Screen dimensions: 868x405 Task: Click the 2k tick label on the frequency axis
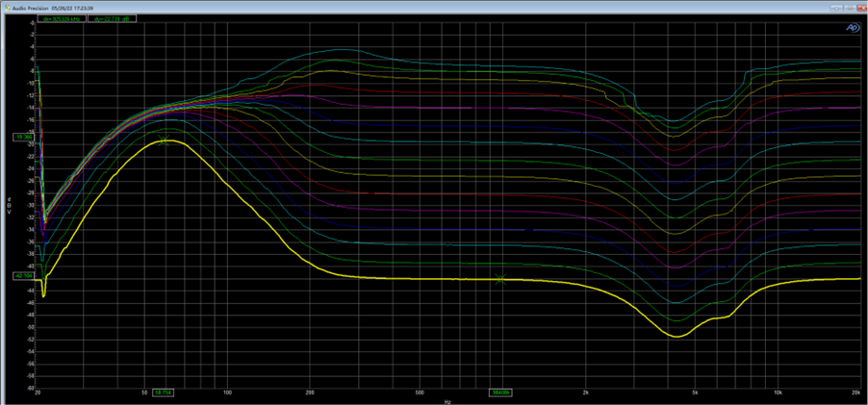585,392
